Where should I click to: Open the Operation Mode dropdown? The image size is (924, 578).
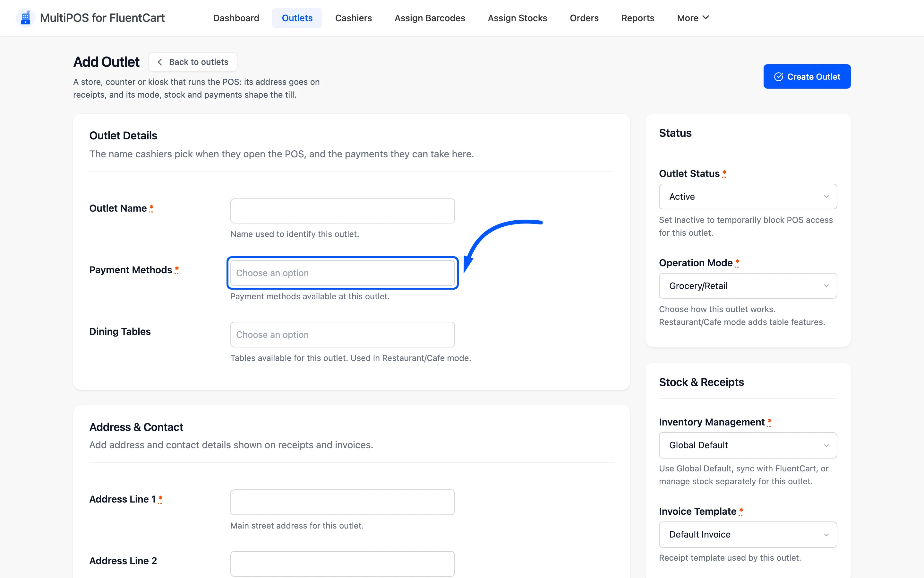tap(748, 285)
